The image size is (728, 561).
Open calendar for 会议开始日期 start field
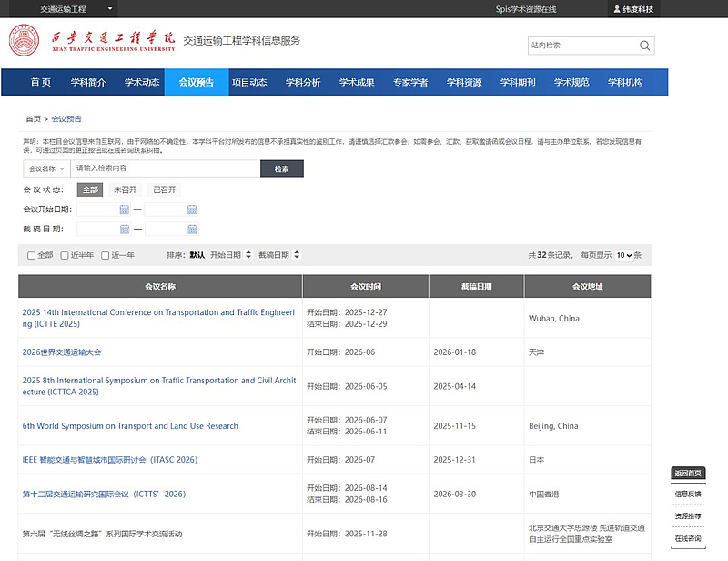click(x=125, y=209)
